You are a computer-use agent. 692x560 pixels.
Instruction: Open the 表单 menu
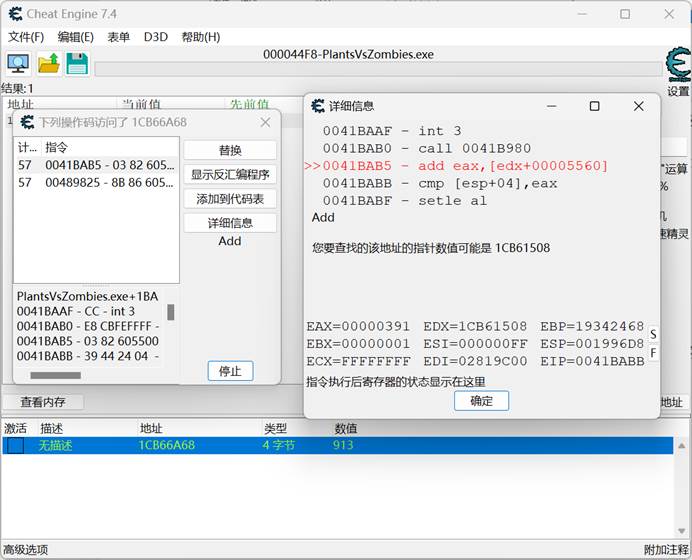click(118, 37)
